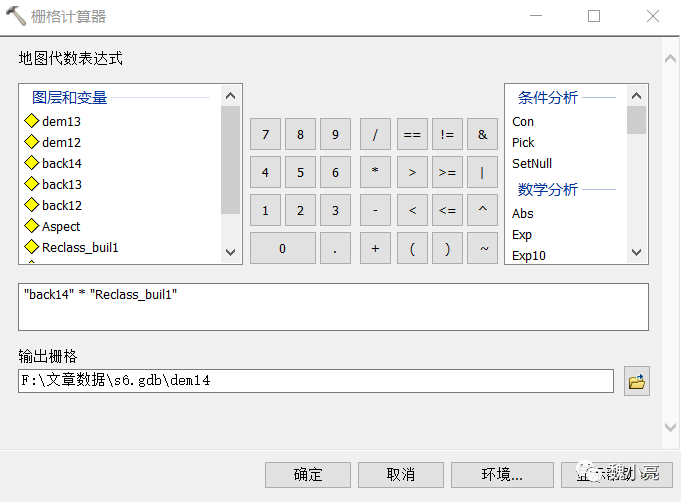The width and height of the screenshot is (681, 502).
Task: Click the decimal point button
Action: 335,248
